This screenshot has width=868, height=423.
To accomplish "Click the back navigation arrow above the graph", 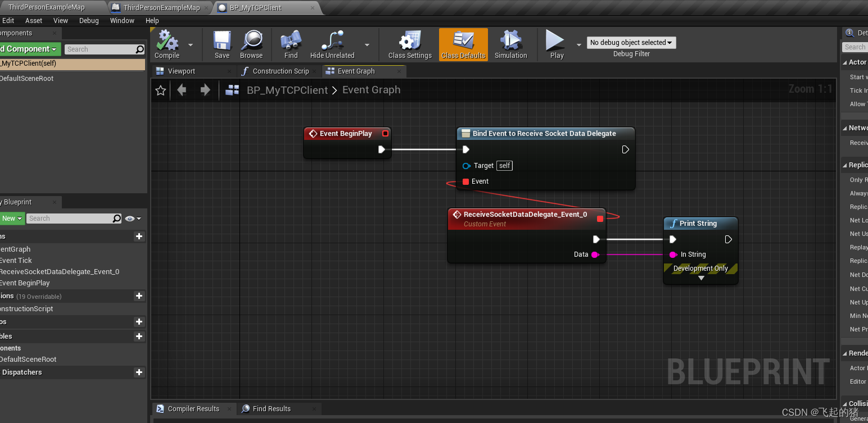I will 180,90.
